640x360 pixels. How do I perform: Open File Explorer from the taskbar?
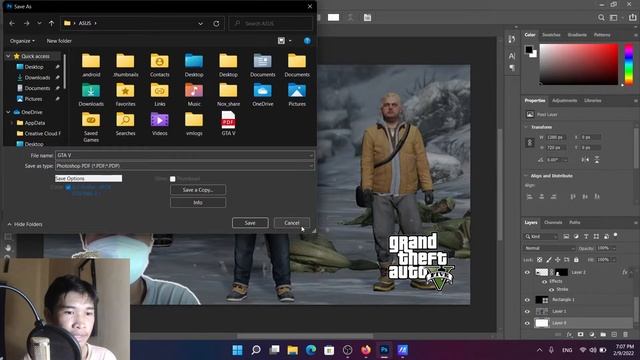coord(293,350)
